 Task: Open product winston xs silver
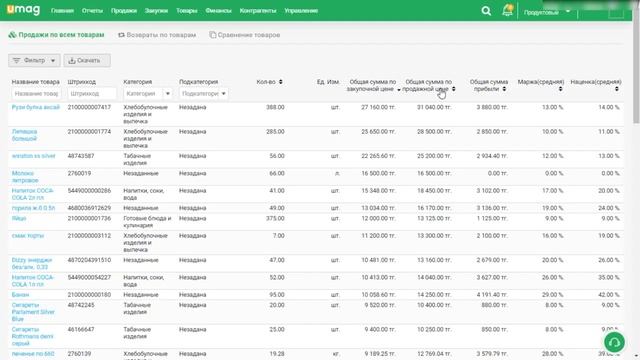pos(33,156)
